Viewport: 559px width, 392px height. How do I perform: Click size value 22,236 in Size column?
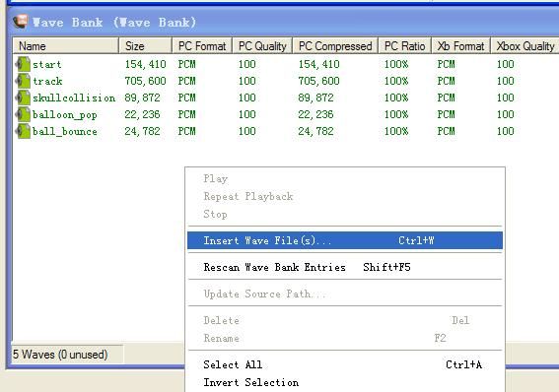click(x=142, y=114)
